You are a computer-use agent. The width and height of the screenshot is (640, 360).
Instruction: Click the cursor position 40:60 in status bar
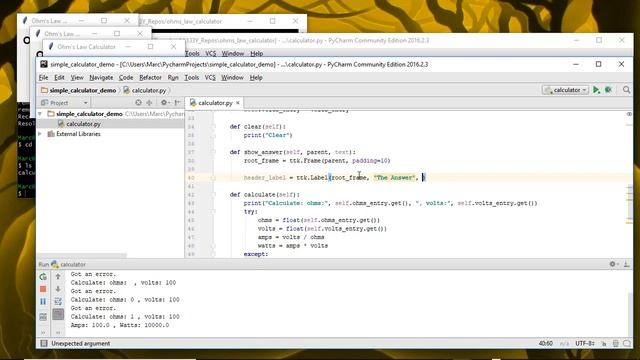click(546, 344)
